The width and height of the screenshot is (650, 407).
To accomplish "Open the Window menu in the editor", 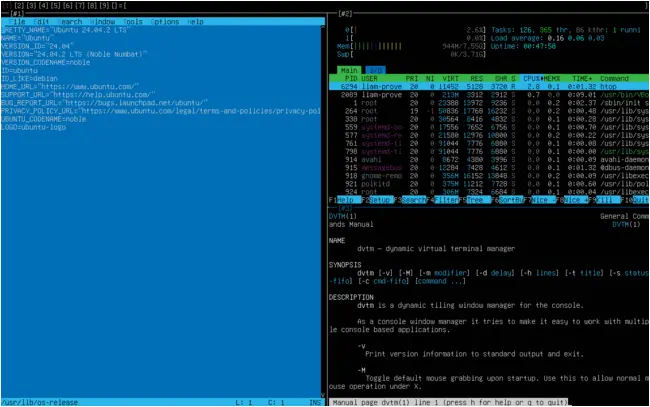I will click(102, 22).
